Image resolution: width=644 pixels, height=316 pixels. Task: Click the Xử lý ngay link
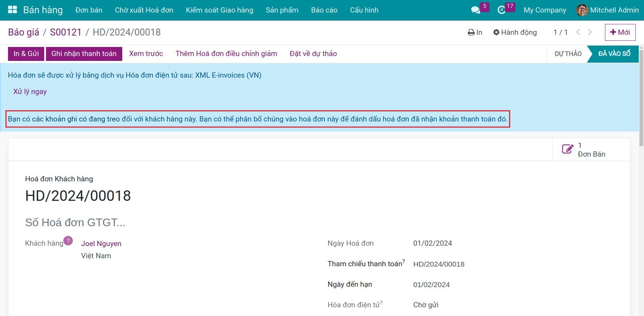(30, 92)
